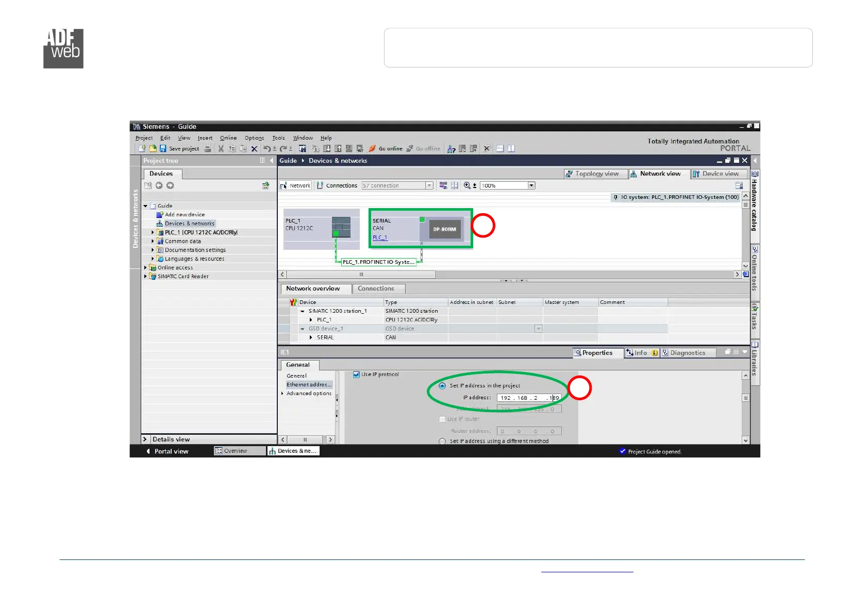Expand Advanced options in properties navigation
The width and height of the screenshot is (868, 613).
[x=282, y=394]
